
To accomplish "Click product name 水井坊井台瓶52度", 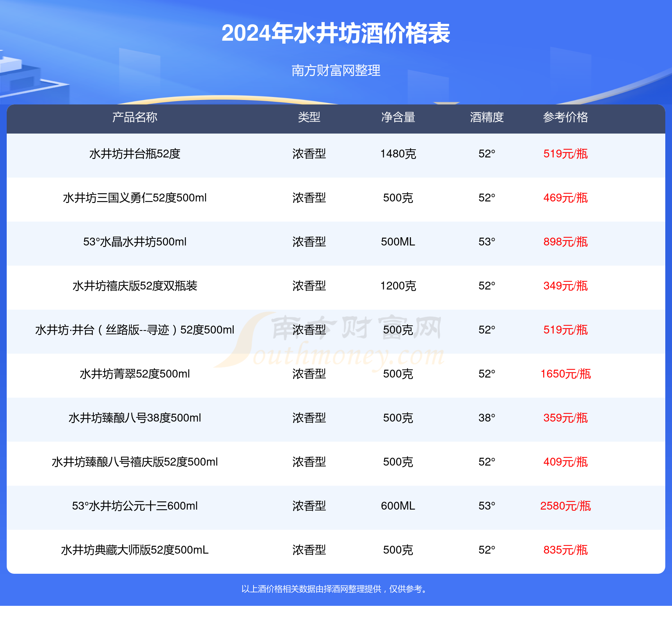I will pyautogui.click(x=135, y=154).
